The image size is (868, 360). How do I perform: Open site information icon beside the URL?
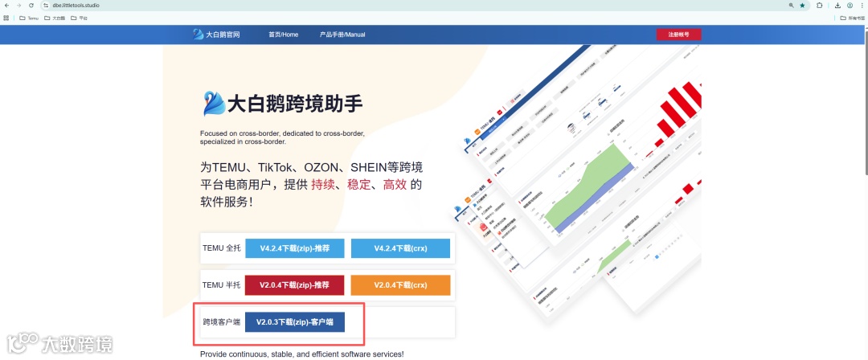click(46, 5)
